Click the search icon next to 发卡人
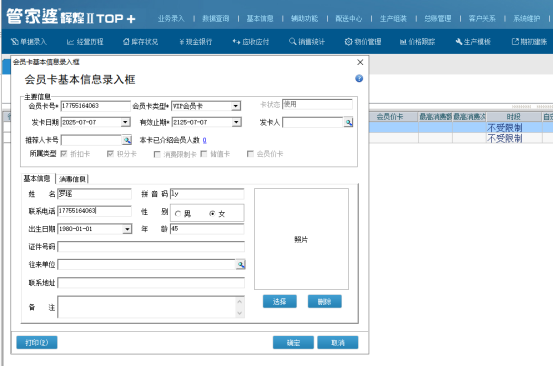553x366 pixels. point(348,122)
